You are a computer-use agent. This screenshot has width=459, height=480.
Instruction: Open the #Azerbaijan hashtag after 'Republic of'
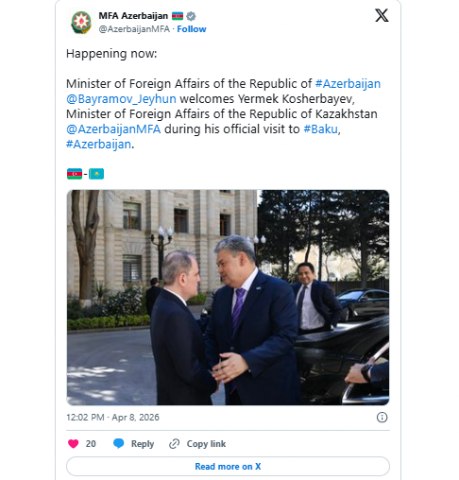click(348, 84)
